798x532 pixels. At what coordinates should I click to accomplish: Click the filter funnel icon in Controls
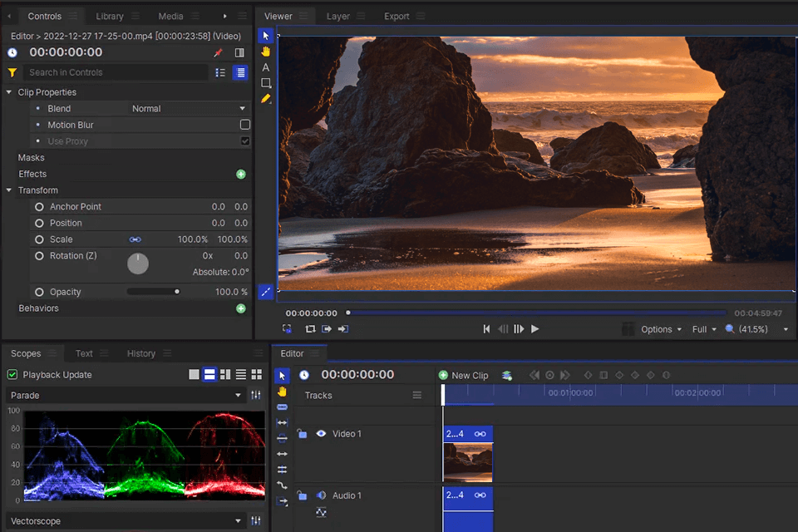click(12, 72)
